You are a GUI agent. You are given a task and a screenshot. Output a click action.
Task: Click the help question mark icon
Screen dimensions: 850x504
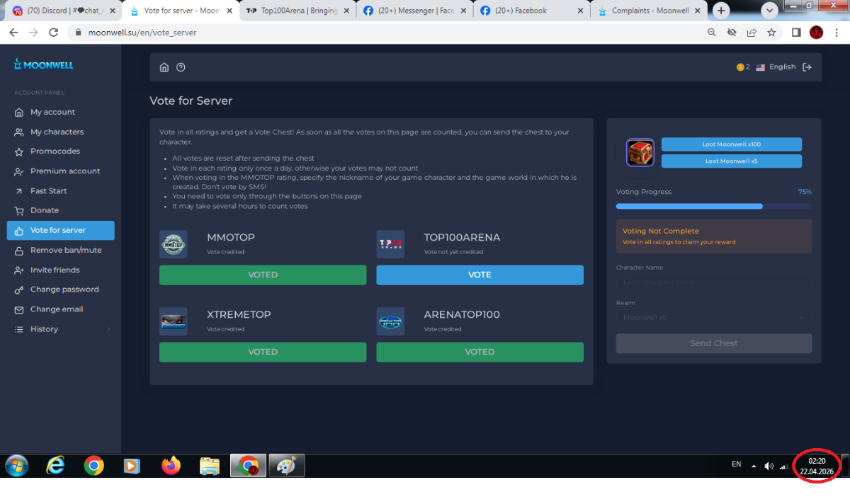click(181, 67)
